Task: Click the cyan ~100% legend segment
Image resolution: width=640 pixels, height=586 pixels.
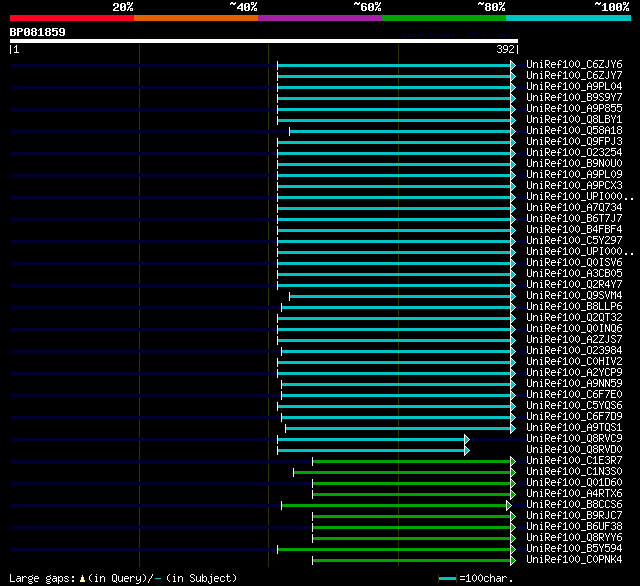Action: coord(569,18)
